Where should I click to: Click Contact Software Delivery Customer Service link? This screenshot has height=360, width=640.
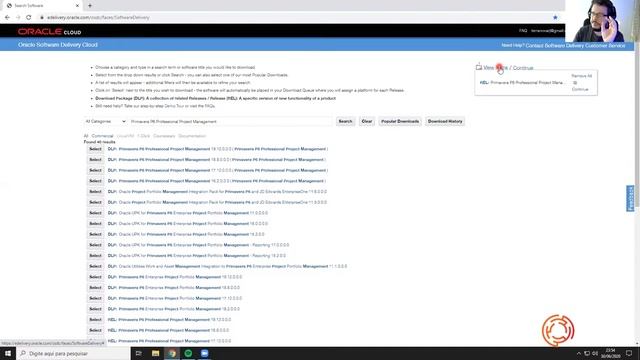575,46
